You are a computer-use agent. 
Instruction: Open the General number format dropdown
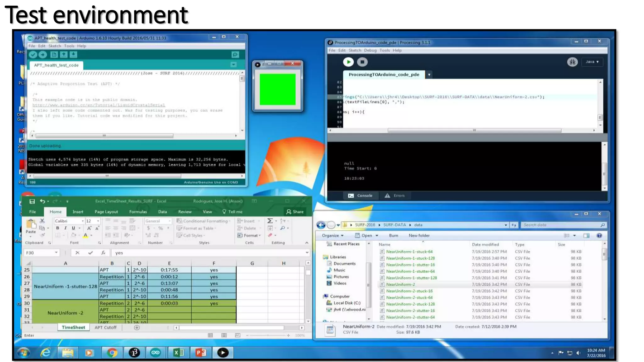[x=169, y=221]
